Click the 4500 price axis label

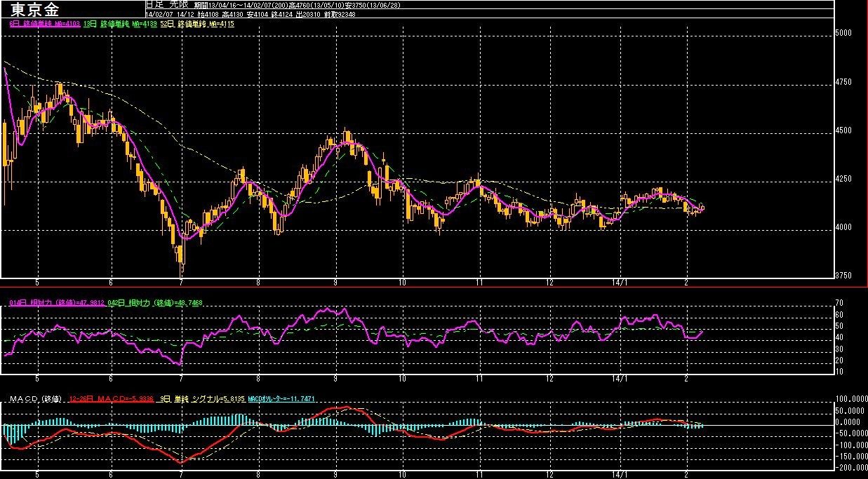[x=843, y=130]
